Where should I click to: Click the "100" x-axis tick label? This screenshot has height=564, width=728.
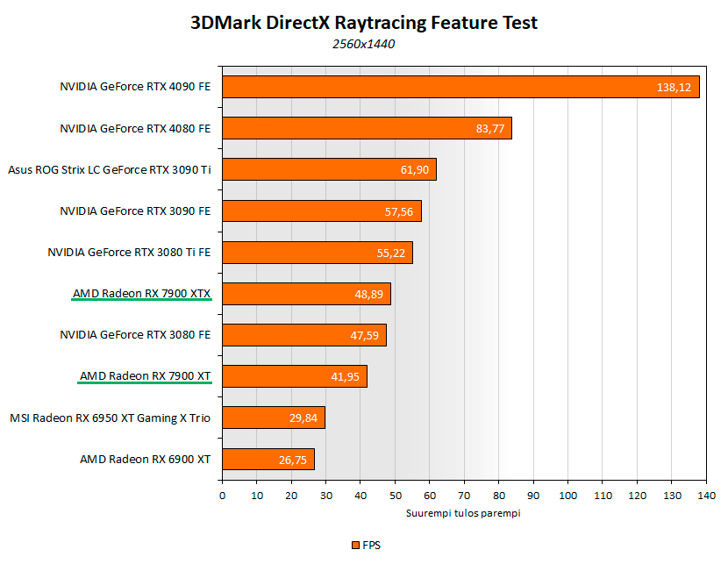[x=568, y=496]
